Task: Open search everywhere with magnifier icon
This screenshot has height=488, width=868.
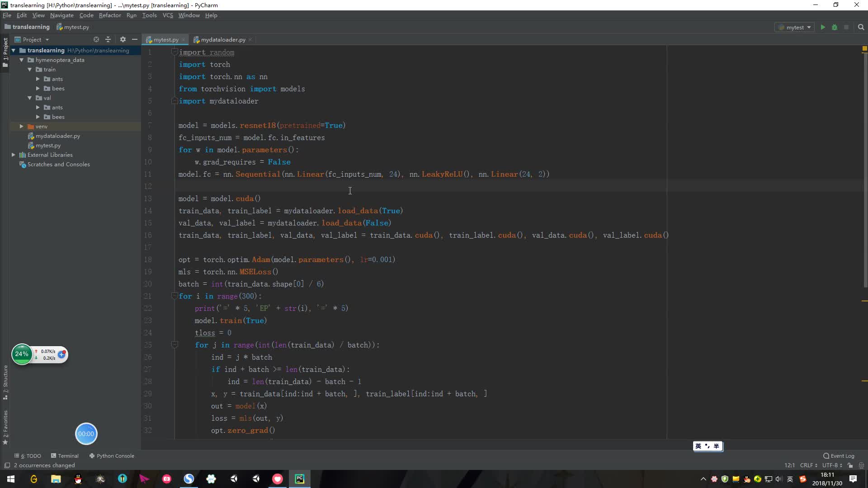Action: tap(861, 27)
